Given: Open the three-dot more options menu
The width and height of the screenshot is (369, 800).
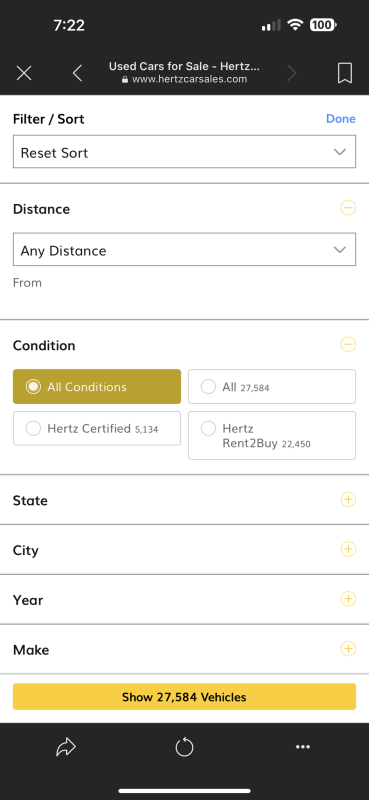Looking at the screenshot, I should (x=303, y=747).
